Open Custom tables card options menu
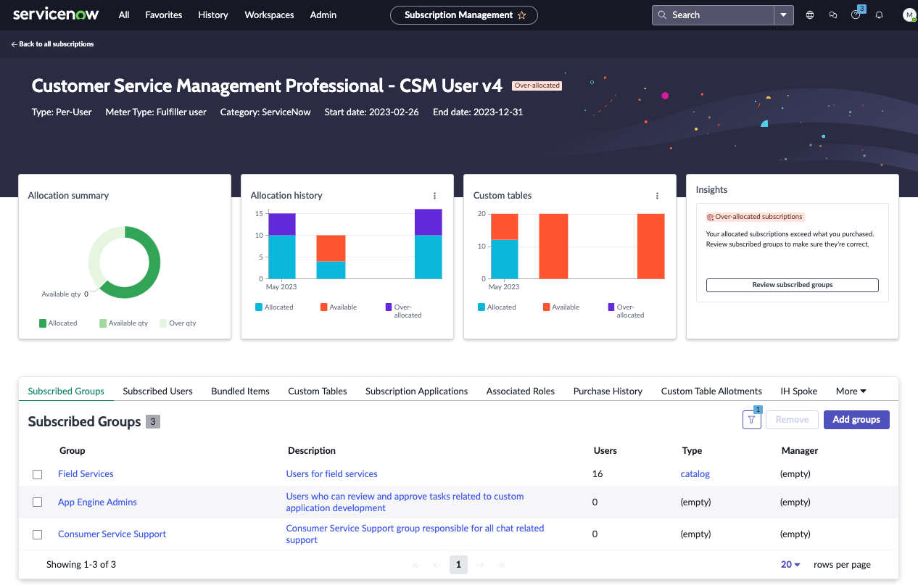The height and width of the screenshot is (588, 918). click(x=657, y=196)
